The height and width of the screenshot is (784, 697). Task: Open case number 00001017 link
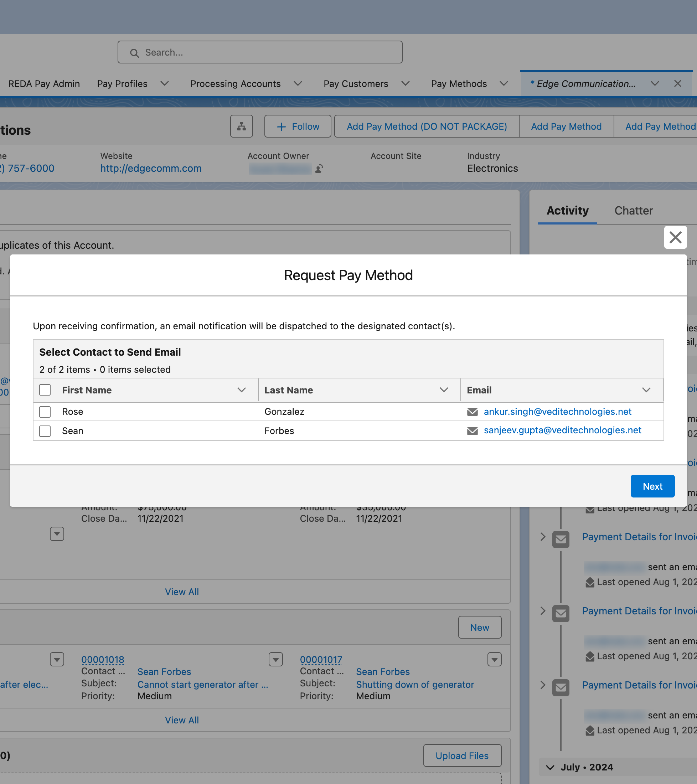321,659
